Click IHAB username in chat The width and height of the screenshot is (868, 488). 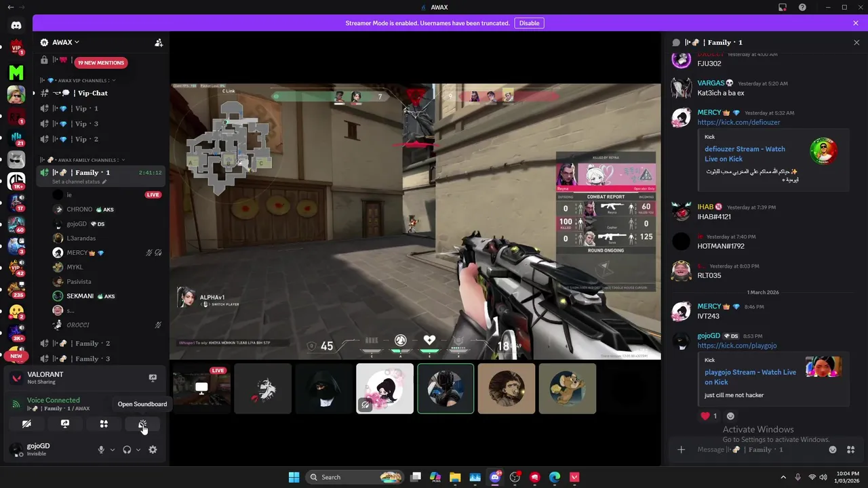[x=705, y=207]
